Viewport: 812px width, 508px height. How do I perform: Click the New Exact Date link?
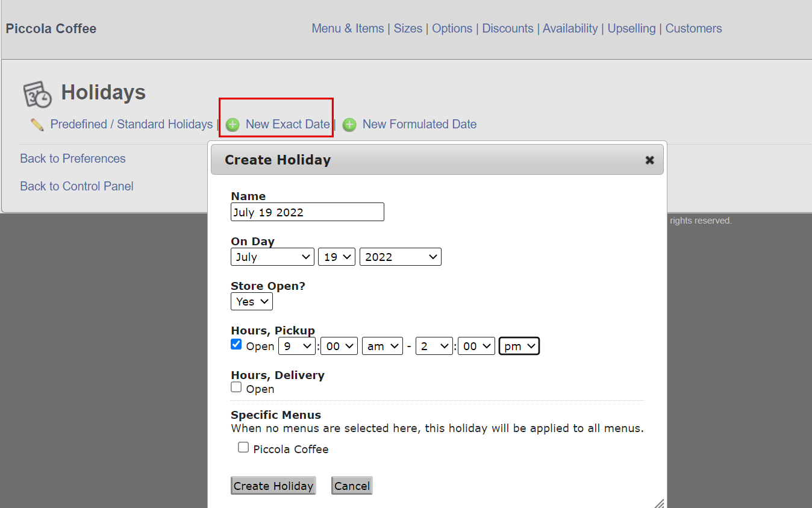[x=287, y=124]
